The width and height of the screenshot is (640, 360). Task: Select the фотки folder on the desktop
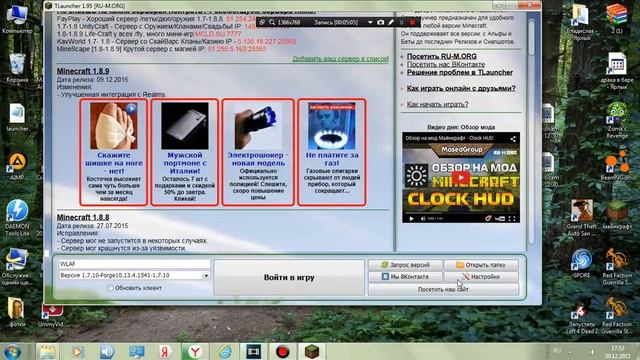17,312
